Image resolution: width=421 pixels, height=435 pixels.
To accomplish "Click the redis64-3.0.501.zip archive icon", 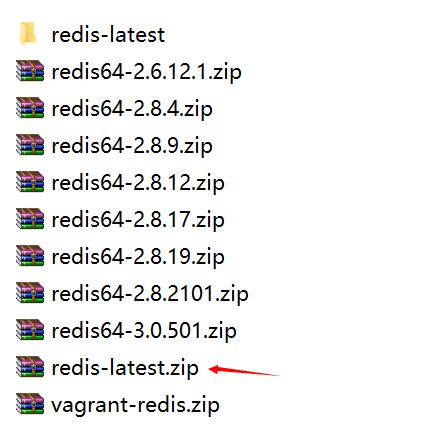I will [30, 329].
